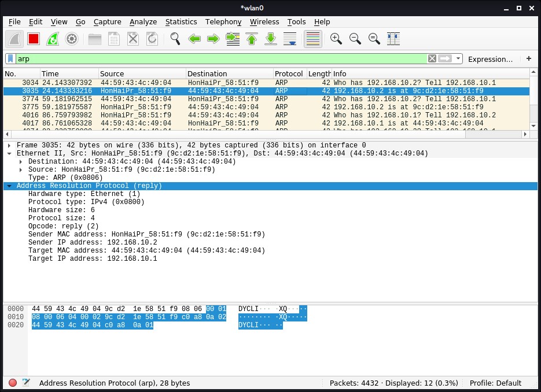The height and width of the screenshot is (392, 541).
Task: Reload this capture file
Action: [x=152, y=39]
